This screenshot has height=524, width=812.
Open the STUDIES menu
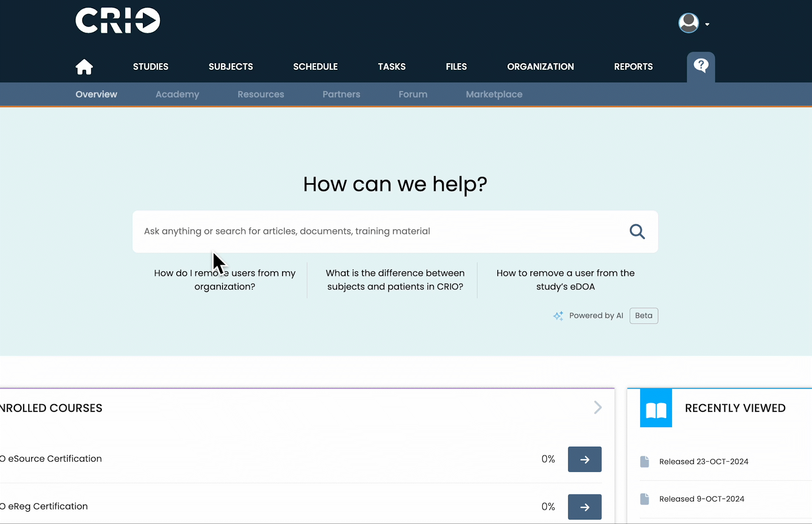pos(151,66)
